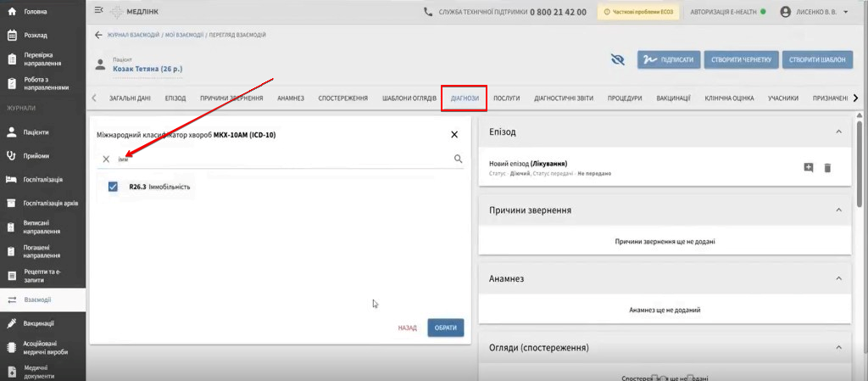The width and height of the screenshot is (868, 381).
Task: Delete the Новий епізод entry
Action: point(827,168)
